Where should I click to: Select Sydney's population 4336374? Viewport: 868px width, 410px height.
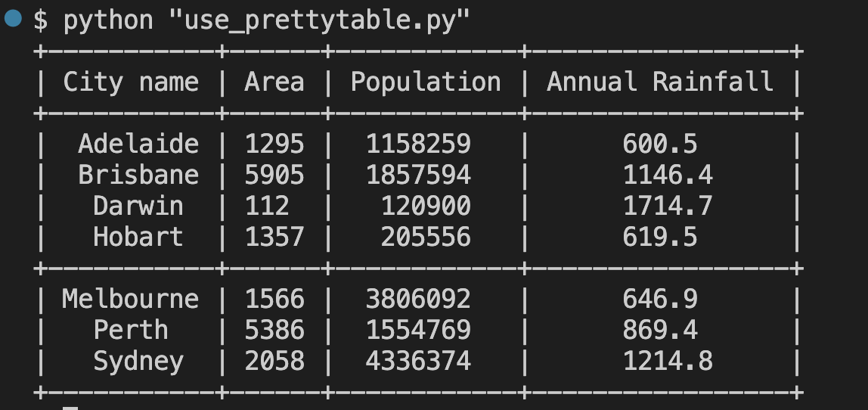[418, 362]
